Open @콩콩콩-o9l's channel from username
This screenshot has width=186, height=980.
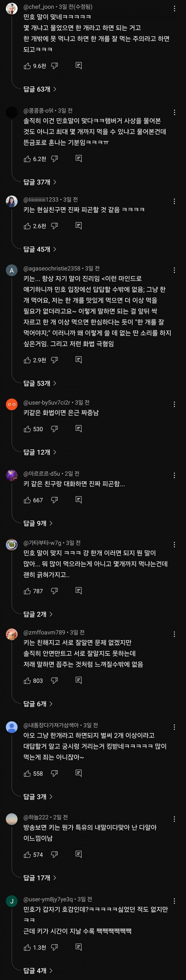point(38,111)
